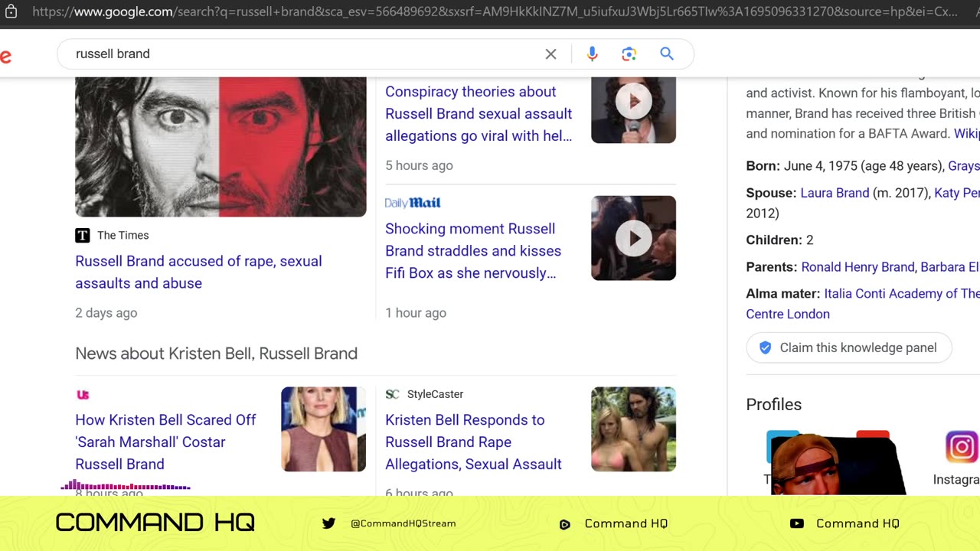Screen dimensions: 980x551
Task: Click the '2 days ago' timestamp
Action: pos(106,312)
